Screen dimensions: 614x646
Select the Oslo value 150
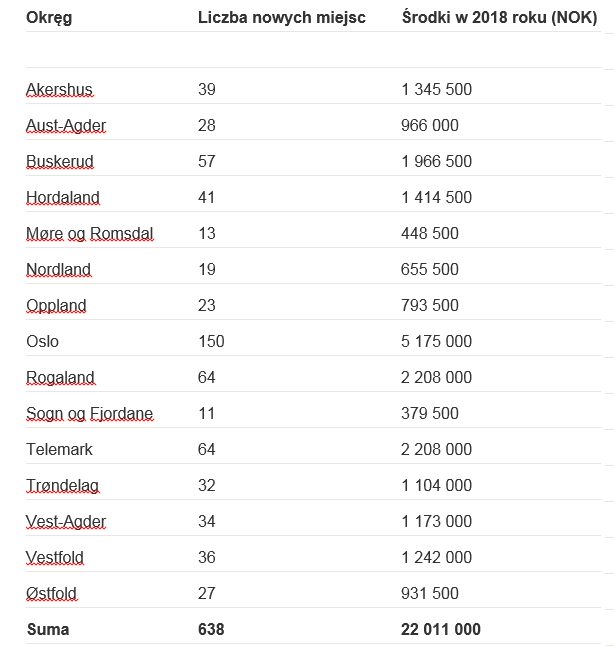[211, 342]
